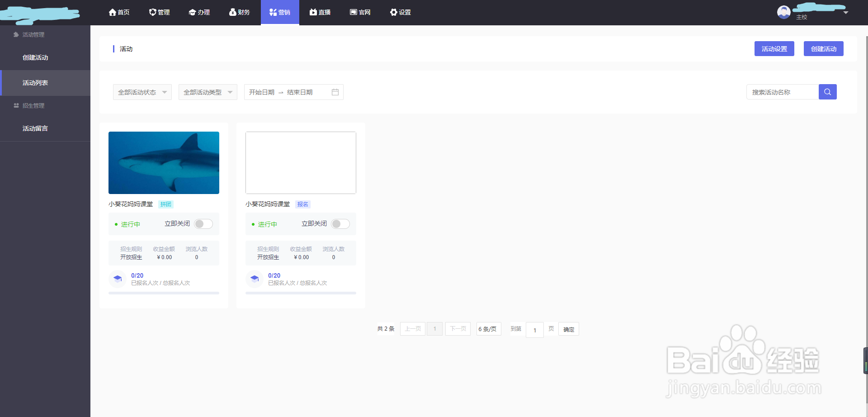Click the 创建活动 button at top right
The image size is (868, 417).
coord(823,48)
